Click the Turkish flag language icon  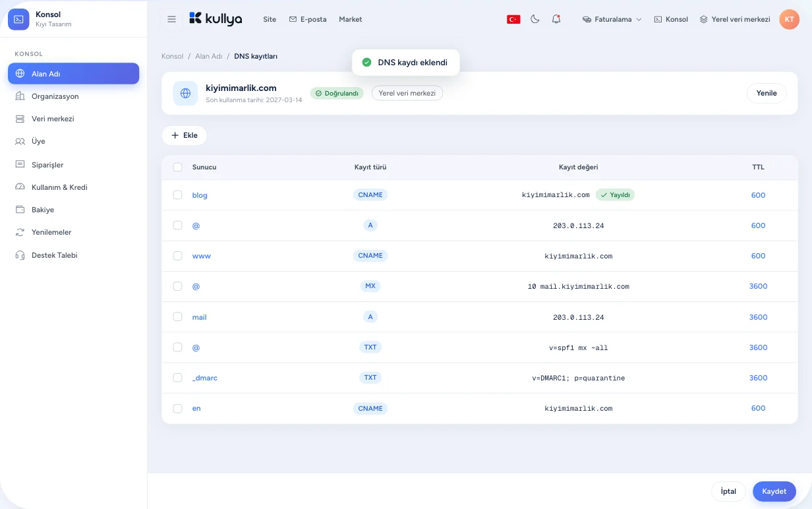pos(513,19)
